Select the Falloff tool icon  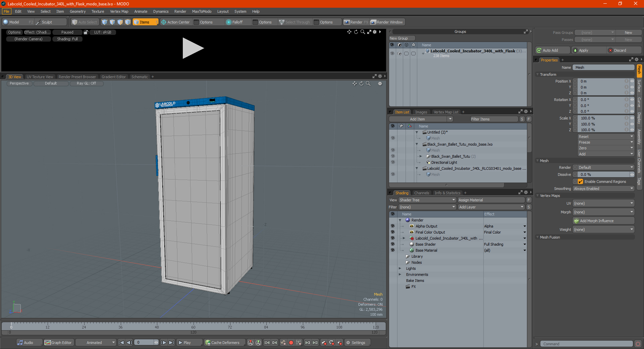[x=229, y=22]
